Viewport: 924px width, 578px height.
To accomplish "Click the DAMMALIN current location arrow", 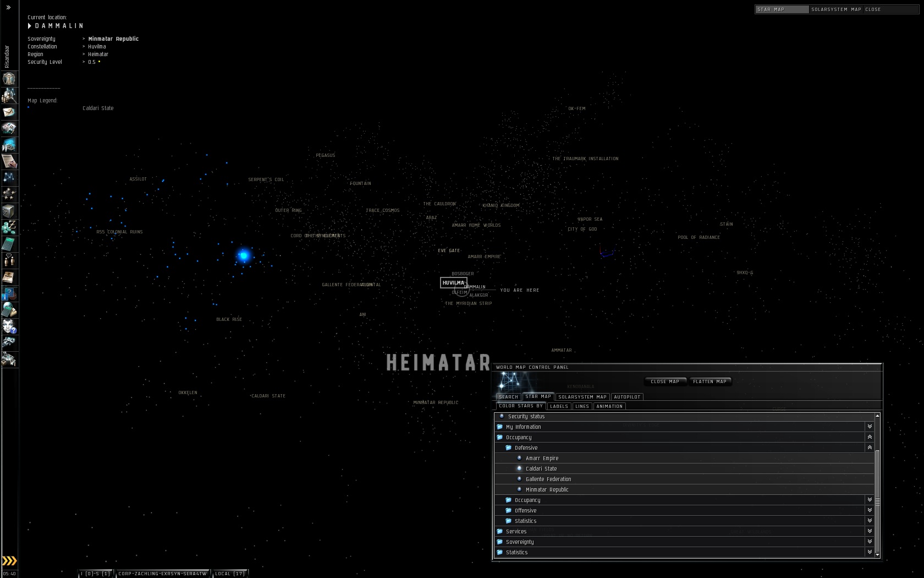I will click(x=30, y=26).
